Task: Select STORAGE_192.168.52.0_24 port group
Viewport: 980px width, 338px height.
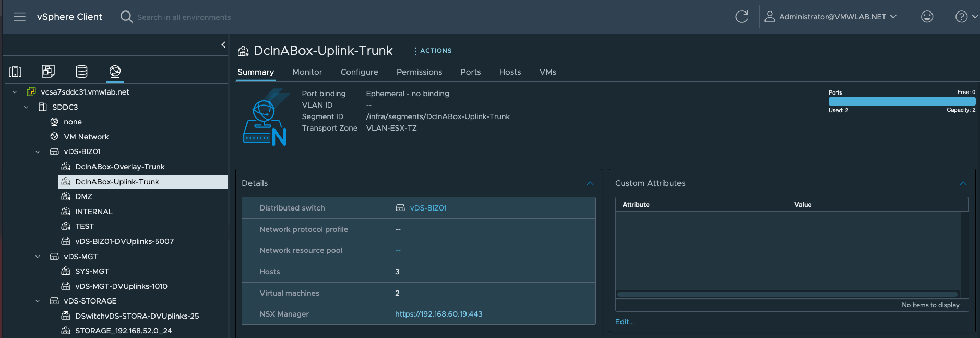Action: point(124,331)
